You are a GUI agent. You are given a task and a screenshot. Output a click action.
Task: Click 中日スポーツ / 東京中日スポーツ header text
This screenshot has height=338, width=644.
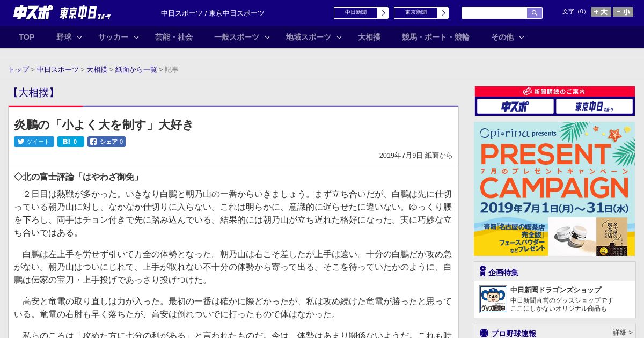(x=213, y=13)
